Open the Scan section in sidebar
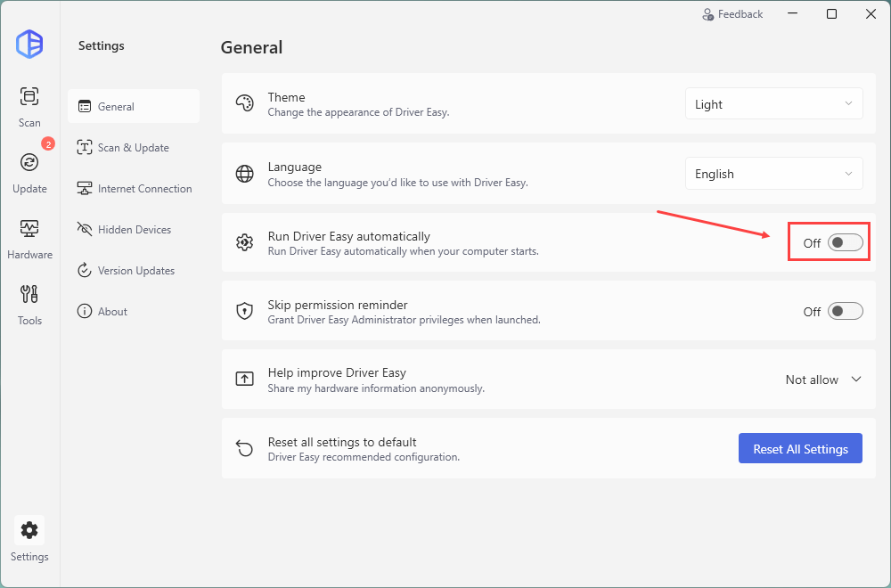The width and height of the screenshot is (891, 588). (x=29, y=106)
